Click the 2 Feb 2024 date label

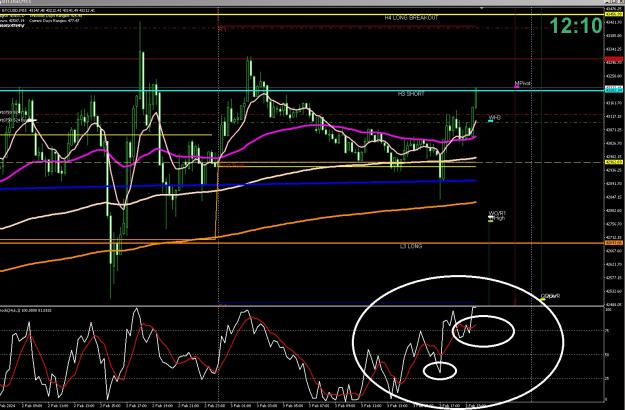pyautogui.click(x=6, y=405)
